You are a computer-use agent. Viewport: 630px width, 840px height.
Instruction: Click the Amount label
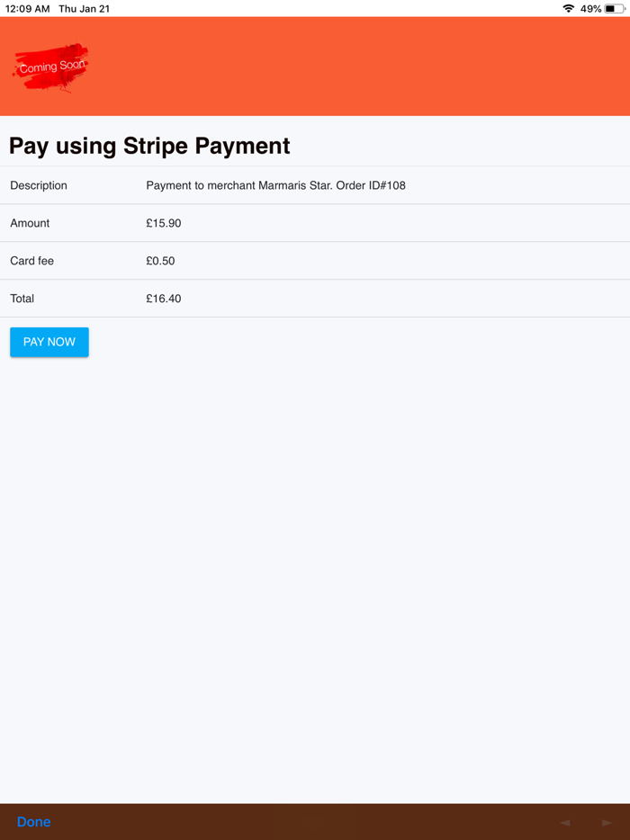[x=30, y=223]
